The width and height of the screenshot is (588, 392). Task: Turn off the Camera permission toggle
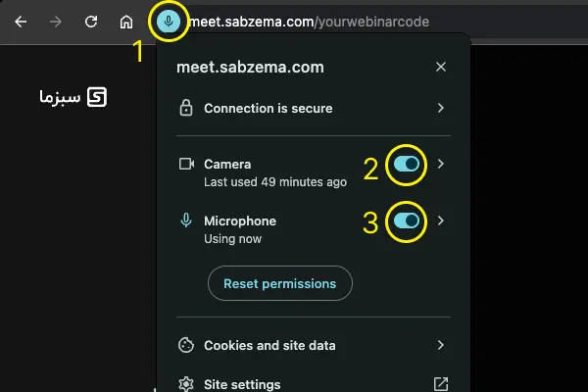point(406,165)
